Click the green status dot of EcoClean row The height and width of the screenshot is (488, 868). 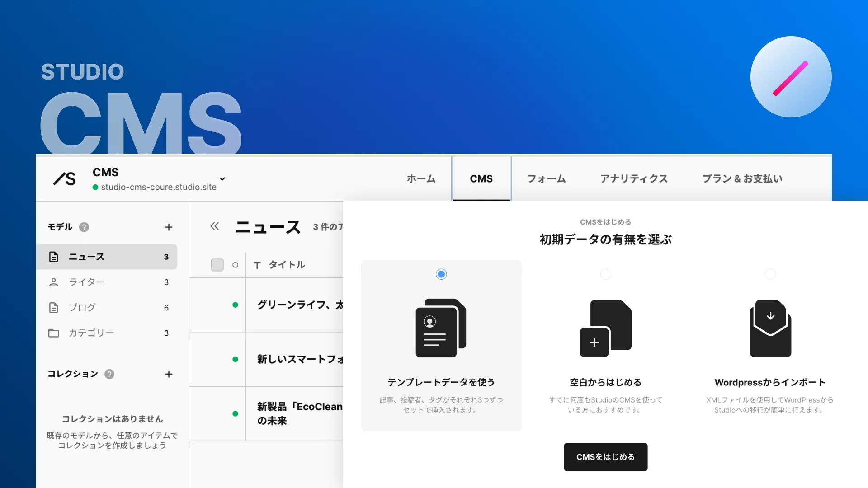click(235, 413)
